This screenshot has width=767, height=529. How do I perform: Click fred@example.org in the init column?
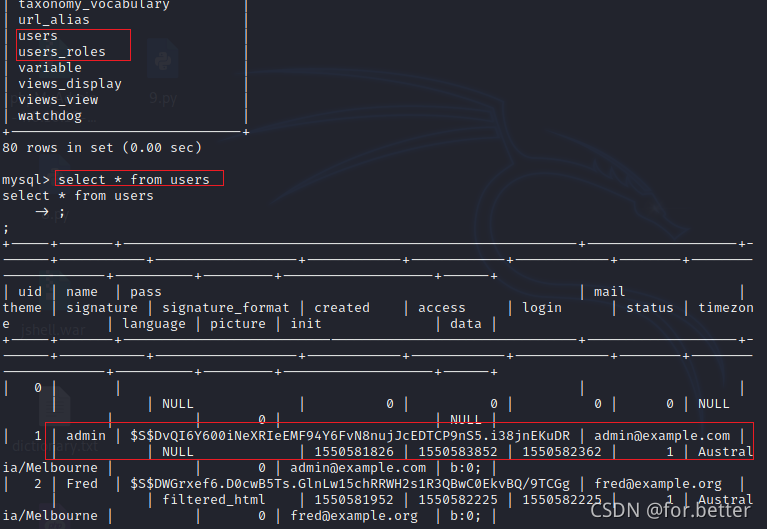(354, 516)
